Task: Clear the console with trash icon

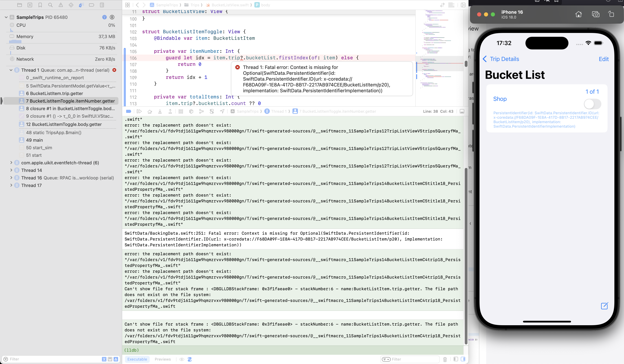Action: coord(445,359)
